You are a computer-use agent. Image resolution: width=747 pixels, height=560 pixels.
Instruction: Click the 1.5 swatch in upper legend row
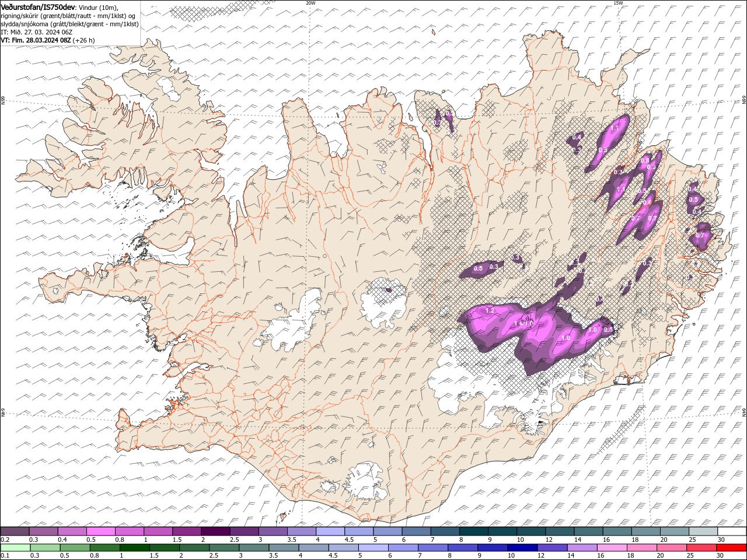187,531
